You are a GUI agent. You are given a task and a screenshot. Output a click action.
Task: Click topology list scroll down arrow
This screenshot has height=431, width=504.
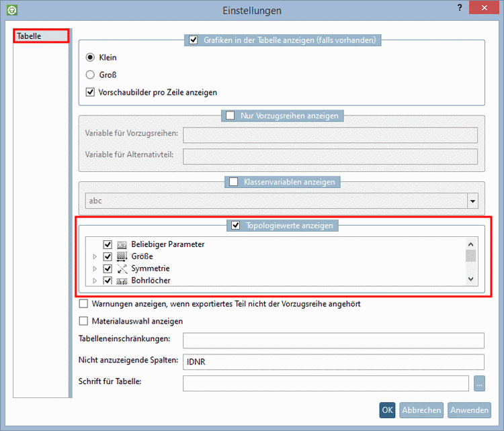coord(471,279)
